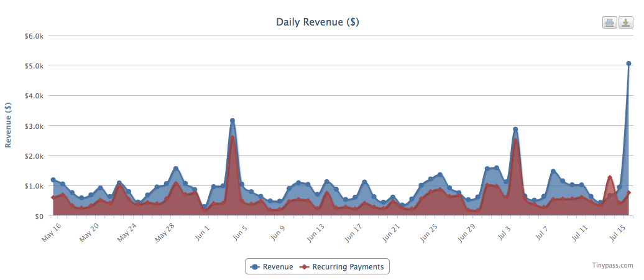Click the Revenue ($) vertical axis title
The image size is (644, 280).
click(9, 125)
